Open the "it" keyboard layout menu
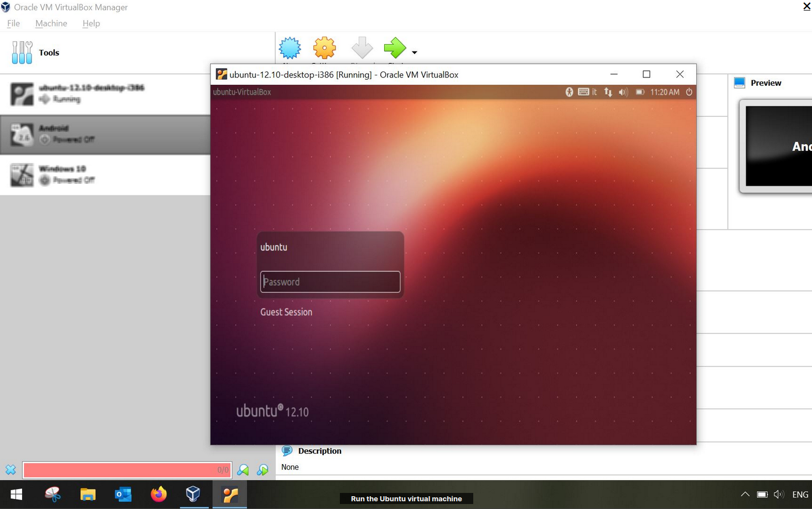812x509 pixels. click(x=594, y=92)
